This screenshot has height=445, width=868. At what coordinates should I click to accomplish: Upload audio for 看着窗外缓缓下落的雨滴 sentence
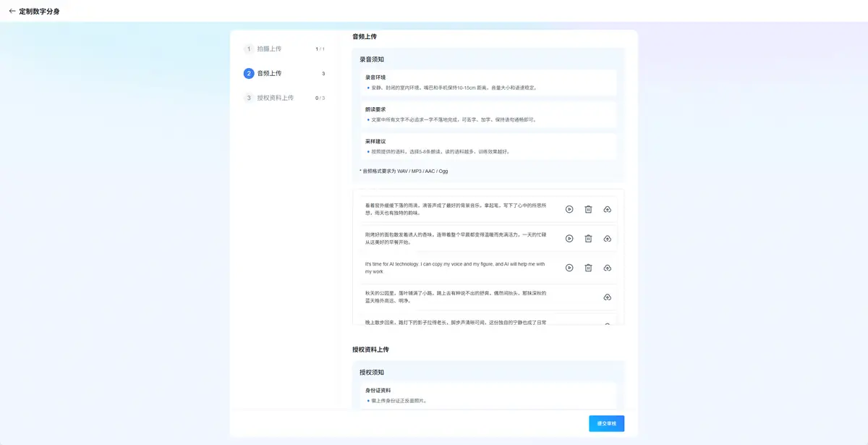(x=607, y=209)
